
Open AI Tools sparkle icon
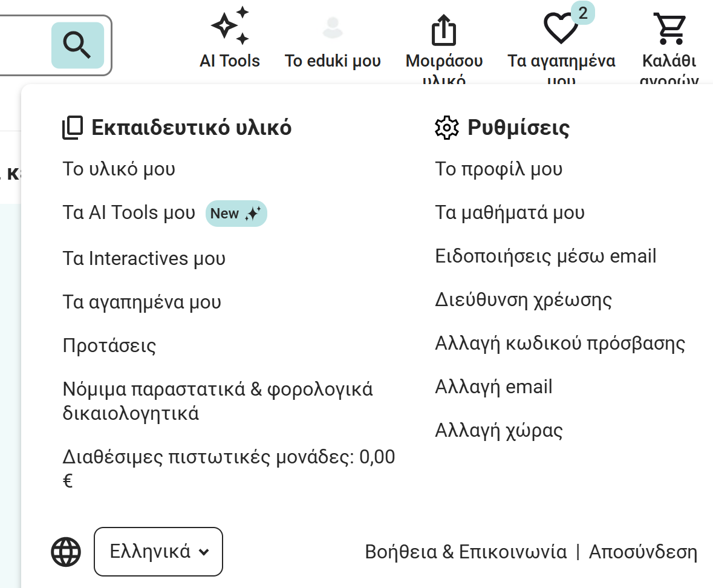pyautogui.click(x=230, y=27)
